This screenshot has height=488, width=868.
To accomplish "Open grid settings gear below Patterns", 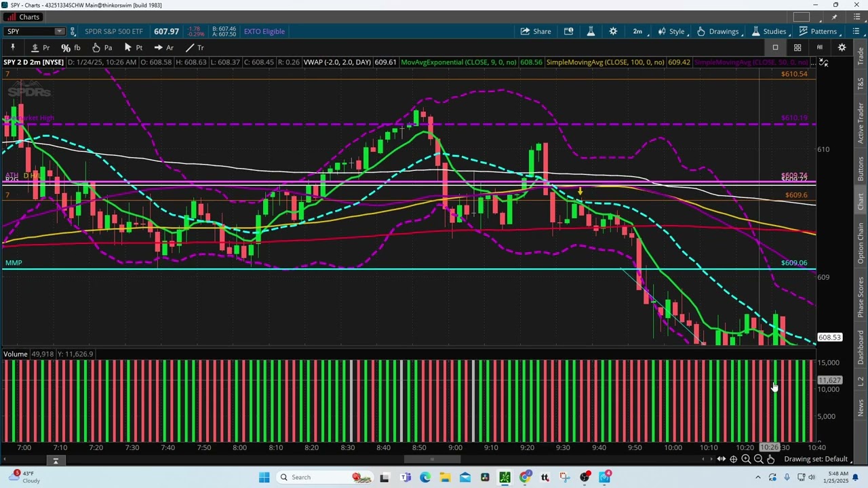I will coord(842,47).
